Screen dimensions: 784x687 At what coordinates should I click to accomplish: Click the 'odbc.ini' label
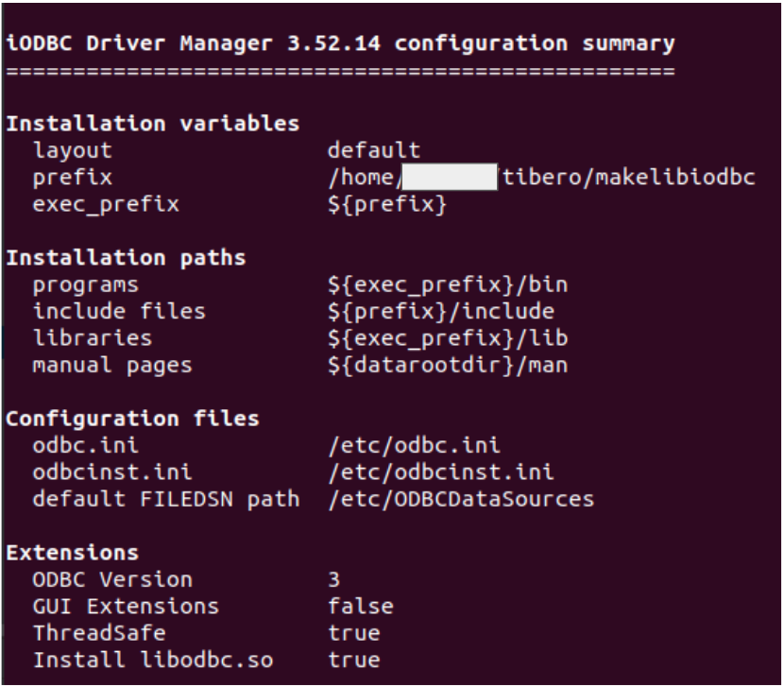click(x=86, y=445)
